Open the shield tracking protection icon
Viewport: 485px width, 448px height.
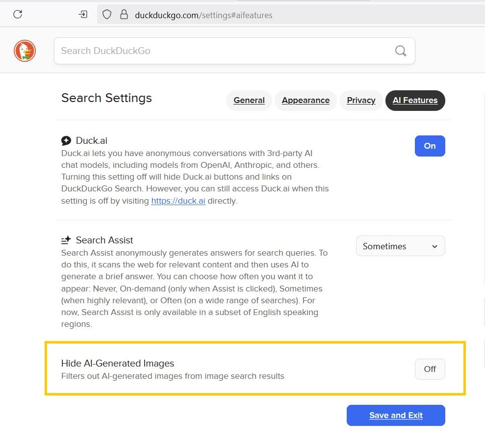[x=107, y=14]
